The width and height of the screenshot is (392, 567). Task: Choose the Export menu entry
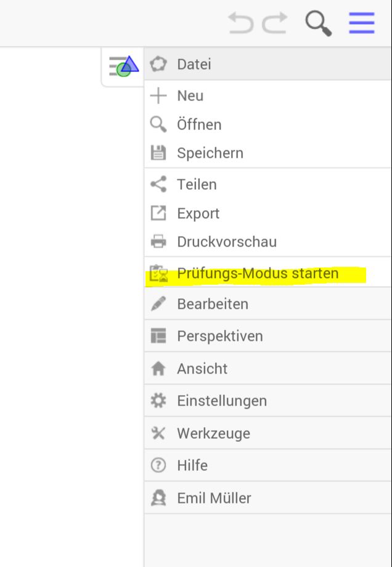pos(198,213)
